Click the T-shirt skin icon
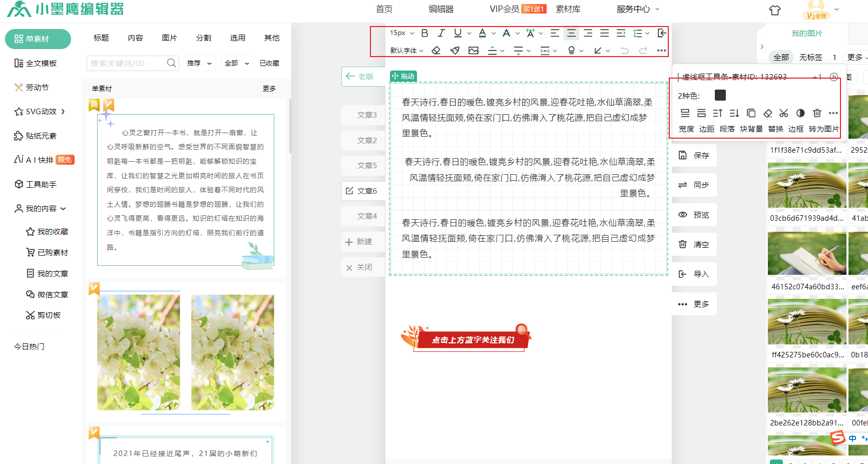This screenshot has width=868, height=464. click(x=775, y=10)
